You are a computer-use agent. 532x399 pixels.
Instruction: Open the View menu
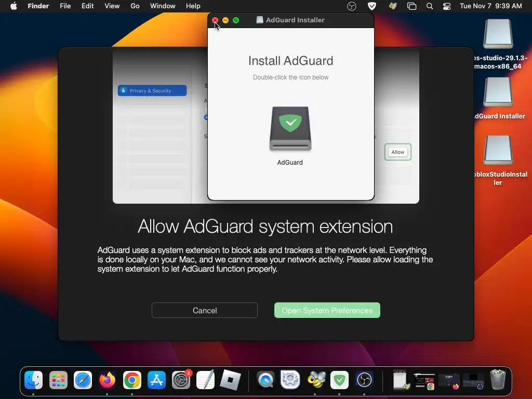coord(112,6)
